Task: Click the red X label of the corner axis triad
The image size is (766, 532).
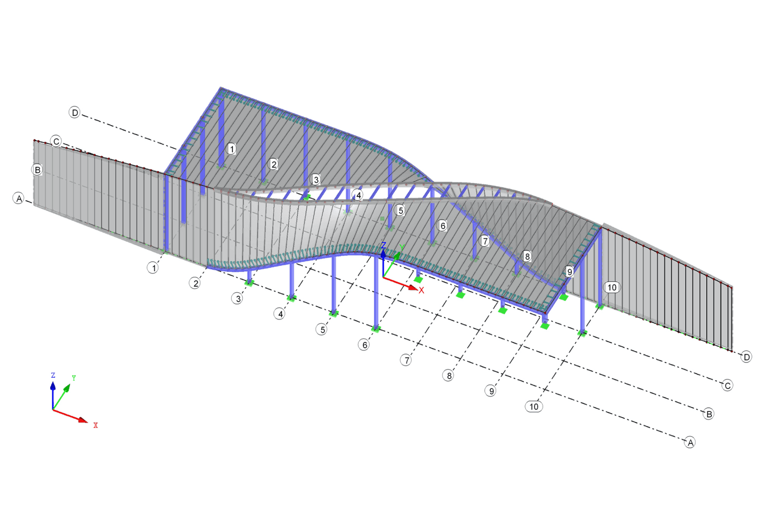Action: click(x=96, y=425)
